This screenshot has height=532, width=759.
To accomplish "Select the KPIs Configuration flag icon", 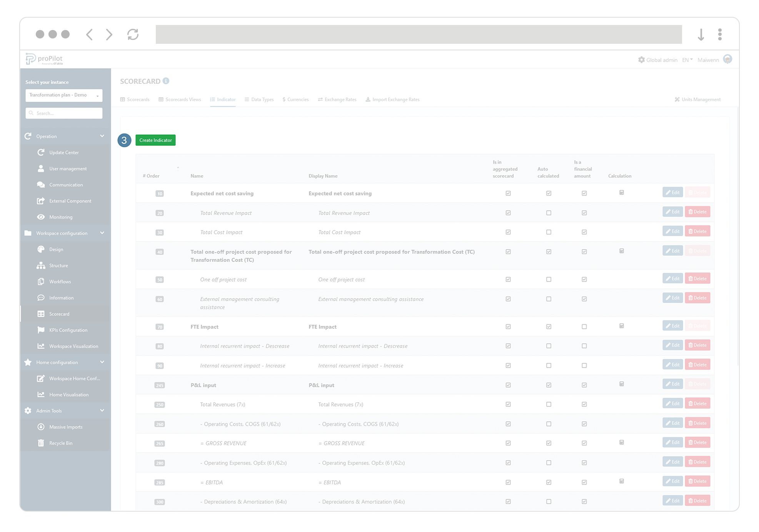I will click(x=41, y=330).
